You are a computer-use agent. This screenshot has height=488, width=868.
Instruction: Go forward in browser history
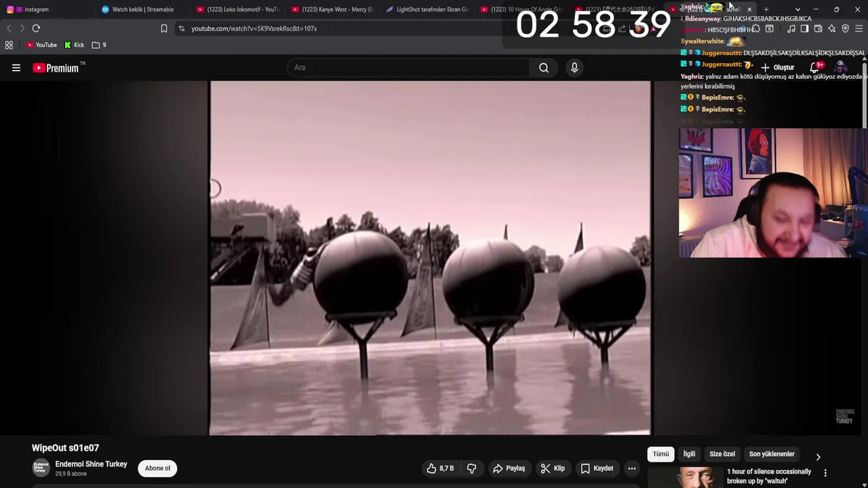[x=22, y=28]
